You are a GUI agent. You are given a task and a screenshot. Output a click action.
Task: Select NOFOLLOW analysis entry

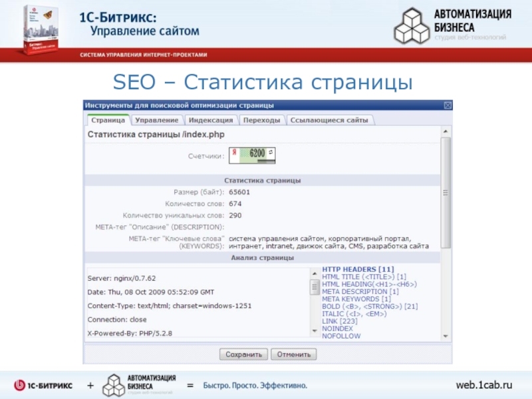pyautogui.click(x=341, y=336)
